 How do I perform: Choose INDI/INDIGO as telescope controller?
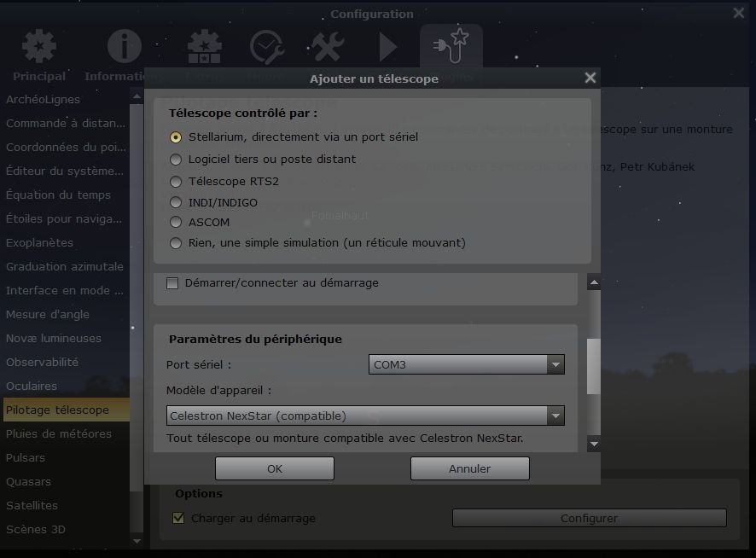[x=176, y=202]
